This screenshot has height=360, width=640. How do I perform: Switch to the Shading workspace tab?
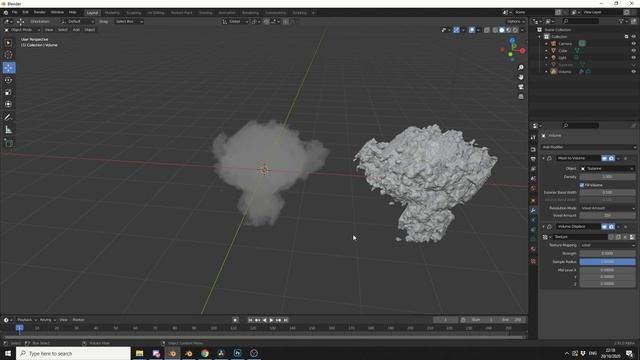[x=206, y=13]
